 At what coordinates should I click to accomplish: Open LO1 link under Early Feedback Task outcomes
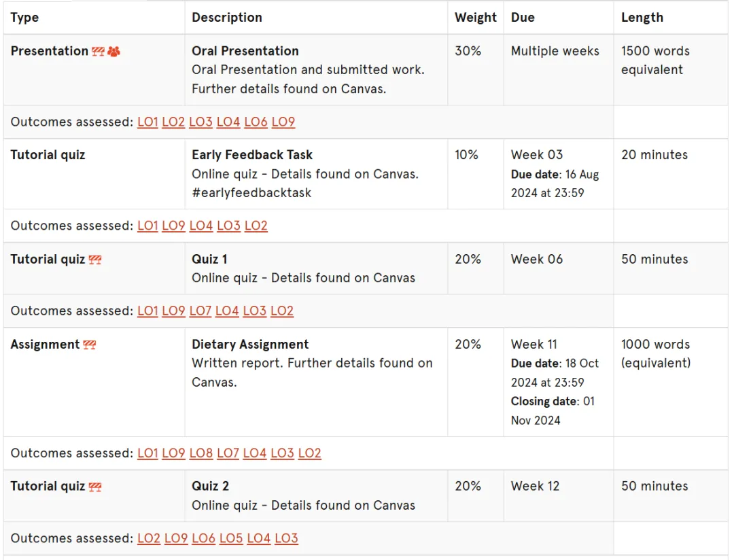[x=147, y=226]
